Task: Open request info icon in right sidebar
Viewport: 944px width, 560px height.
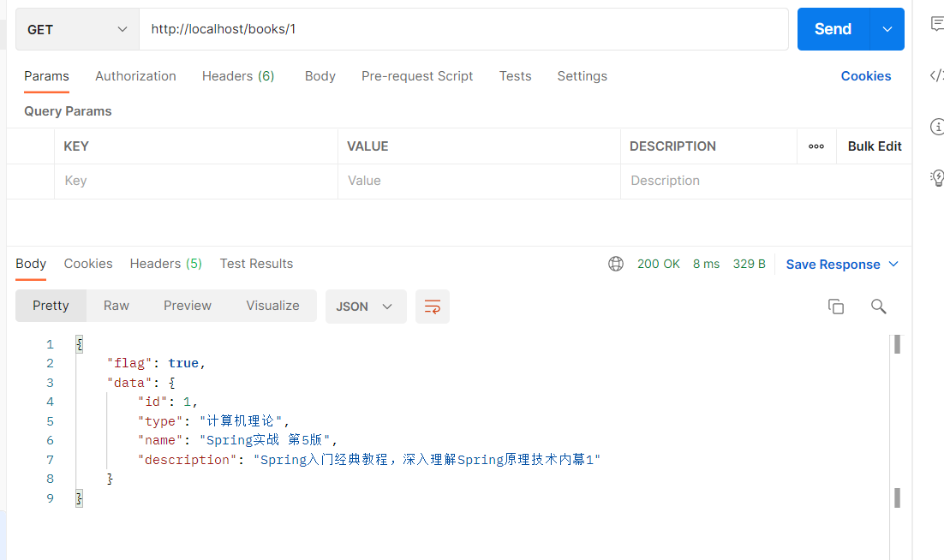Action: point(937,127)
